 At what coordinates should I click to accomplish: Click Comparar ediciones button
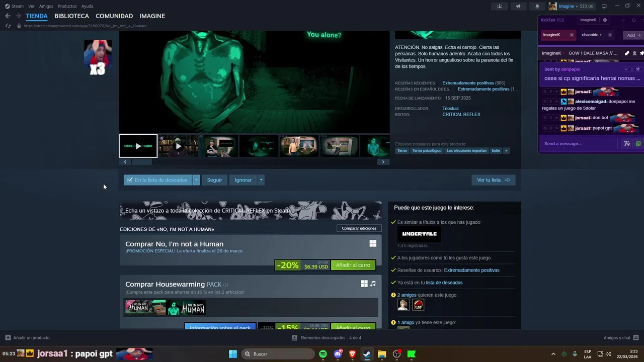pos(359,228)
